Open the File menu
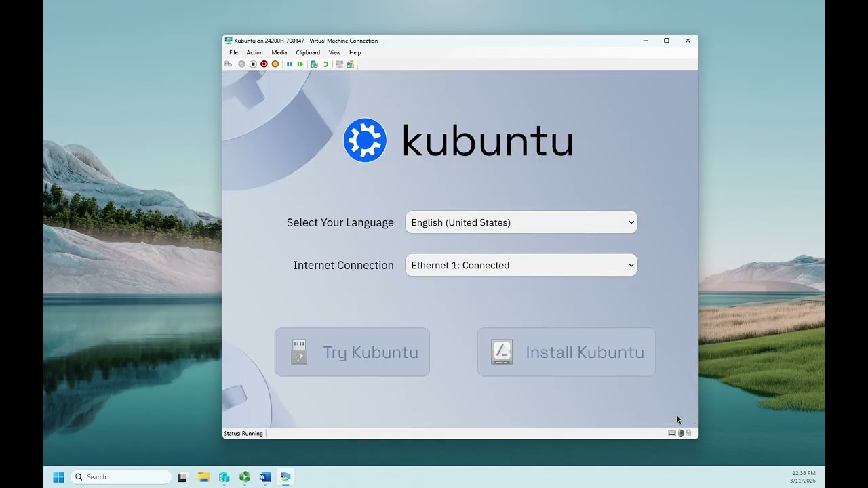 pos(233,52)
